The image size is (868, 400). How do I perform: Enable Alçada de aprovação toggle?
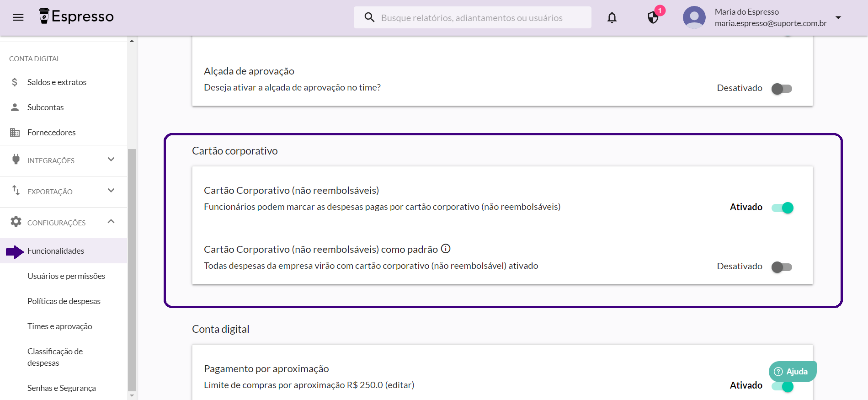coord(782,89)
